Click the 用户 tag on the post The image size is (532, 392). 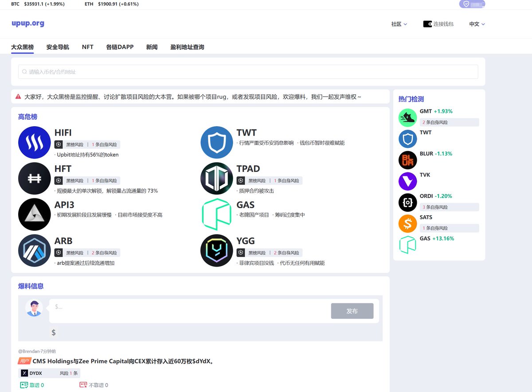coord(24,361)
